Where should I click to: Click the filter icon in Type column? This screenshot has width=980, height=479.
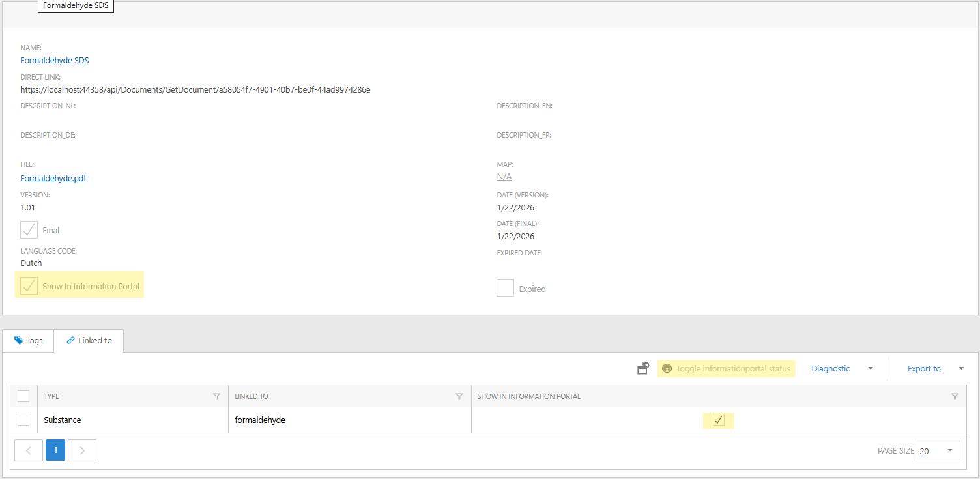pos(216,396)
